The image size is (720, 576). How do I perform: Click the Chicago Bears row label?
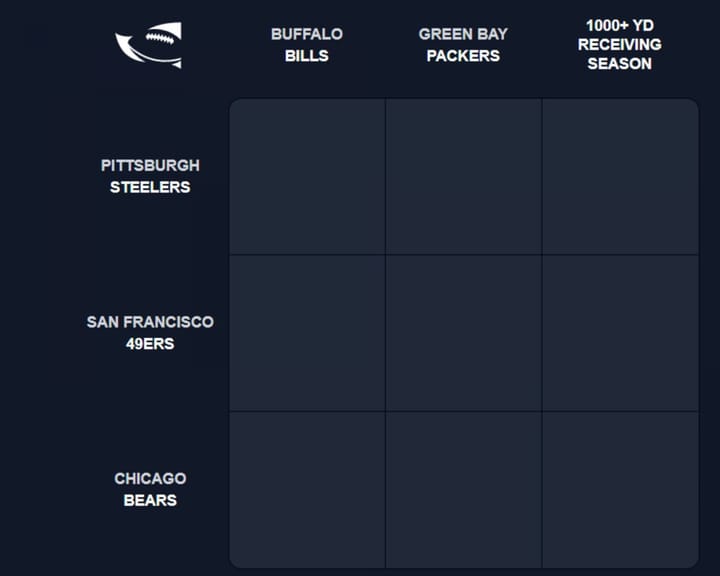pyautogui.click(x=150, y=489)
